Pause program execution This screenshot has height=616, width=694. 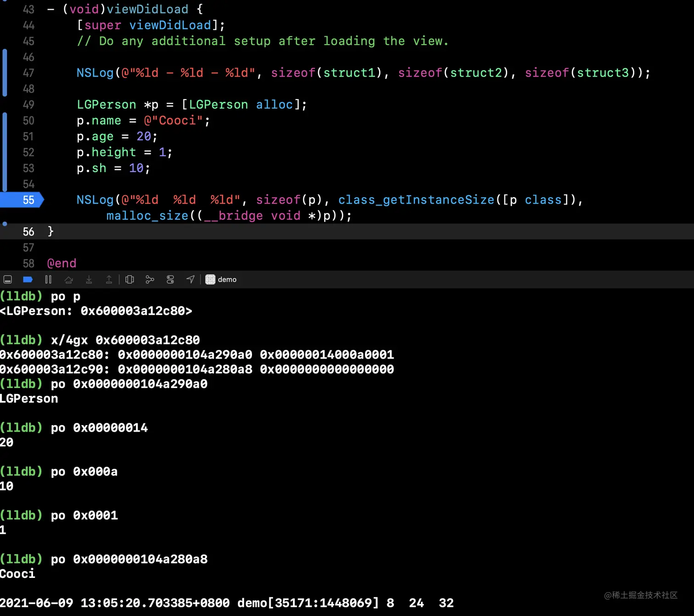[48, 279]
